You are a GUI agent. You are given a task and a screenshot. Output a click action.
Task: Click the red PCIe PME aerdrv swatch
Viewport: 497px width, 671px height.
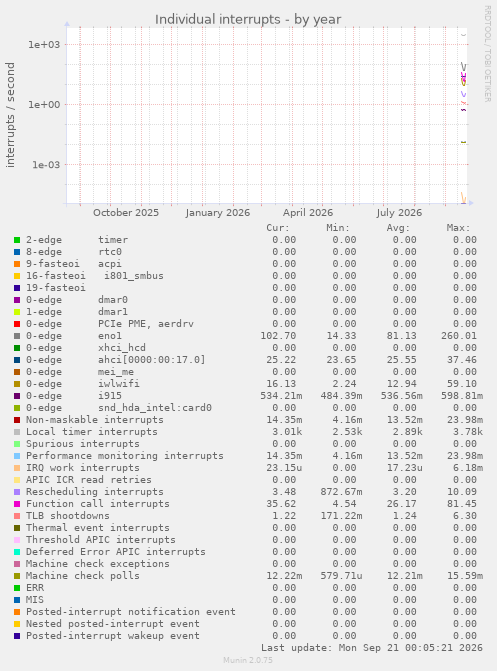tap(17, 324)
